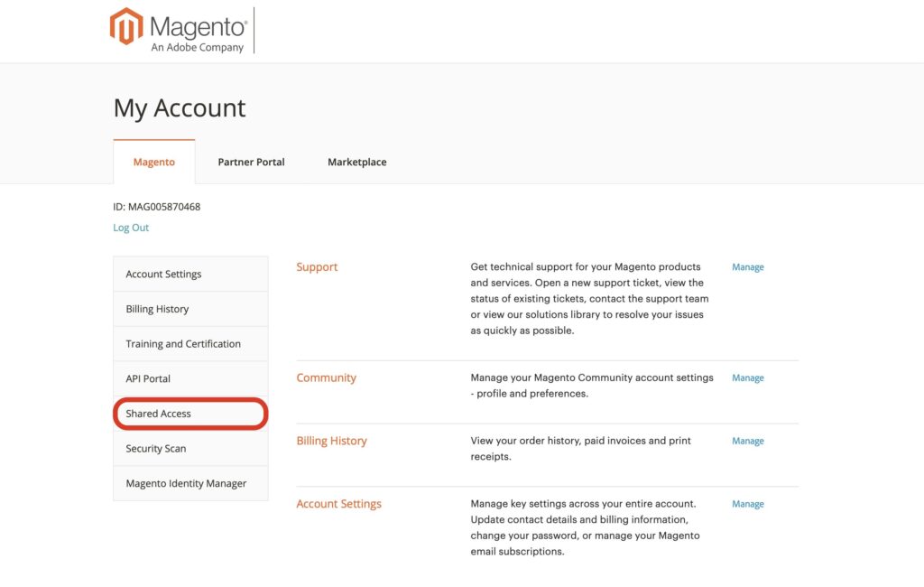924x587 pixels.
Task: Select the Magento tab
Action: point(154,162)
